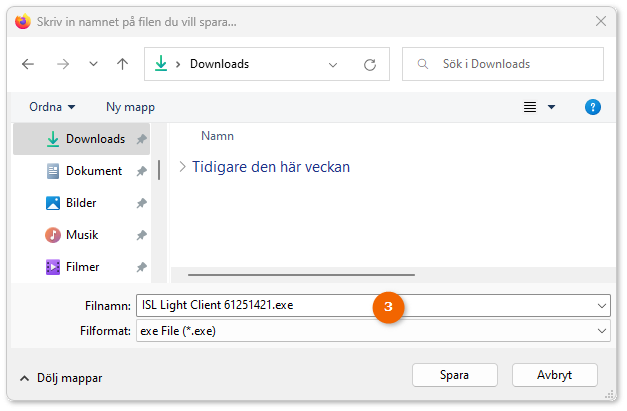Viewport: 627px width, 411px height.
Task: Select Dokument in the sidebar
Action: [82, 171]
